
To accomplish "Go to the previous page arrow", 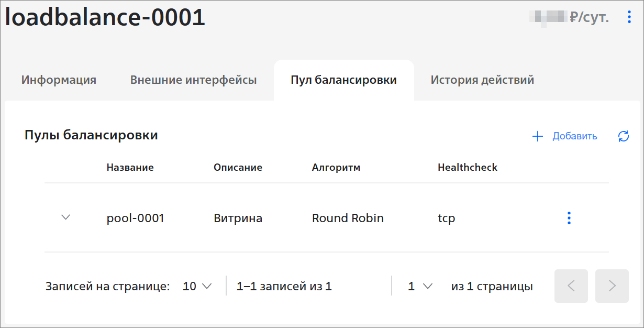I will click(x=571, y=286).
